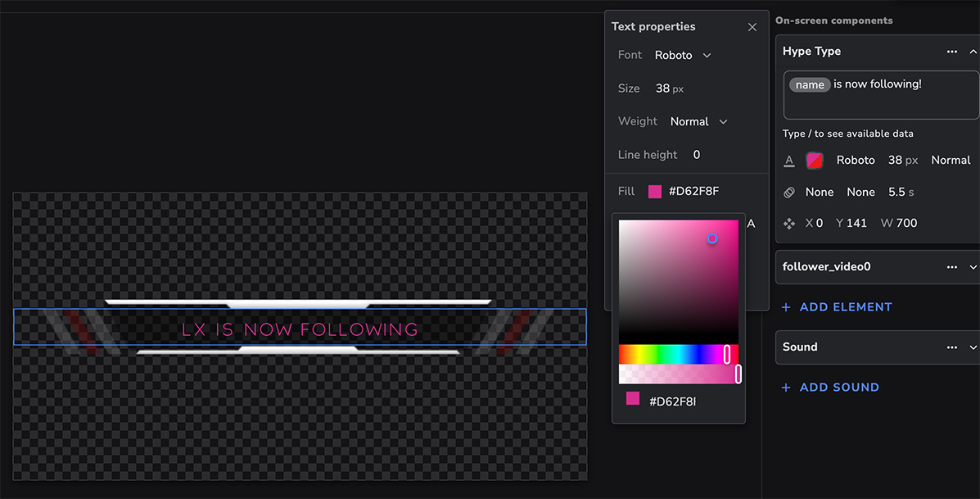This screenshot has height=499, width=980.
Task: Expand the Sound section
Action: (973, 347)
